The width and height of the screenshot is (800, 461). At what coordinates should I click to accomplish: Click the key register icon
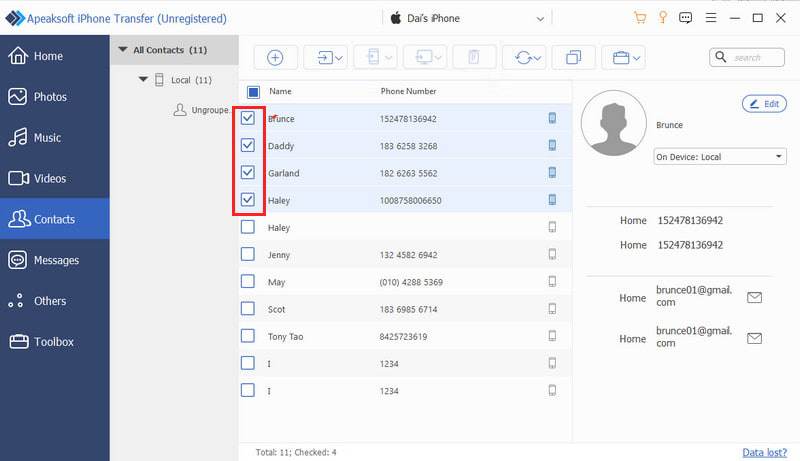point(663,18)
